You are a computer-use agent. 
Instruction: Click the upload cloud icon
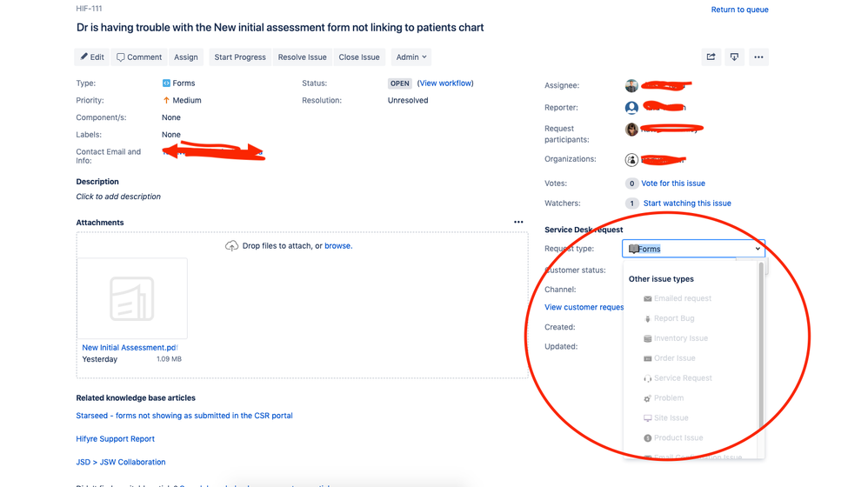coord(231,246)
